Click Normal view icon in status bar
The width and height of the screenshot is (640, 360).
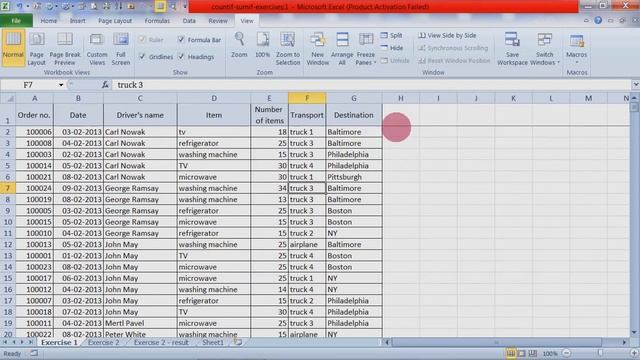(510, 353)
